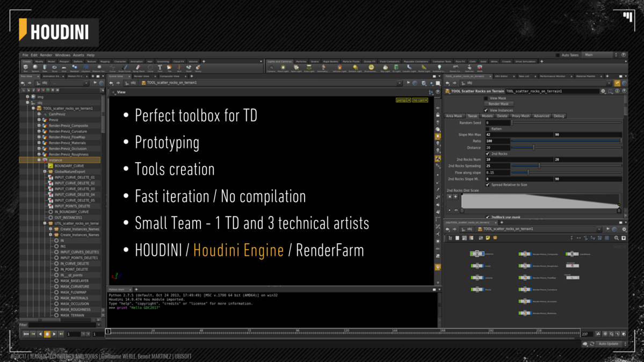Select the Box shelf tool
This screenshot has width=644, height=362.
coord(26,68)
